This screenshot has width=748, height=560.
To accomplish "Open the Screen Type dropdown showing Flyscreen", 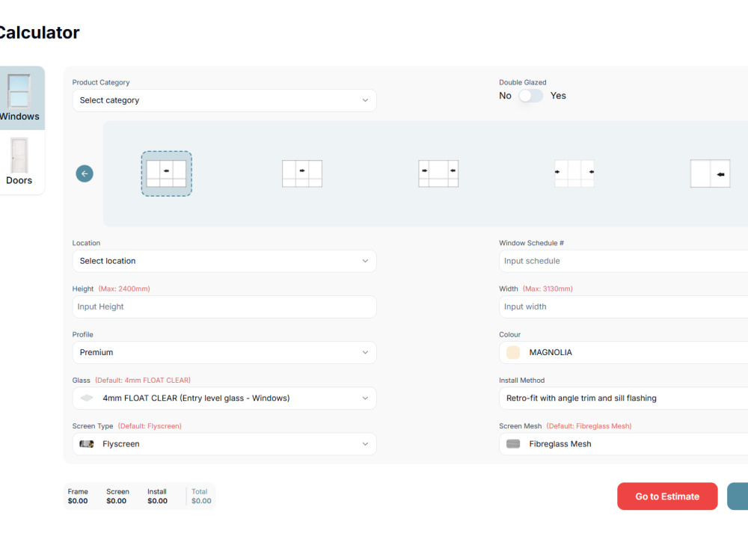I will (224, 444).
